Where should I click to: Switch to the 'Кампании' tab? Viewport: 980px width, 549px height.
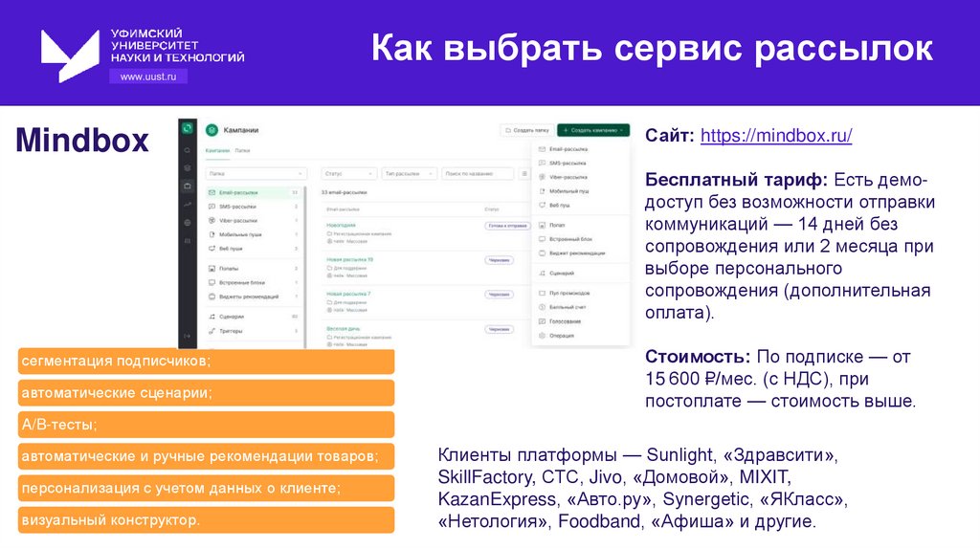[217, 150]
